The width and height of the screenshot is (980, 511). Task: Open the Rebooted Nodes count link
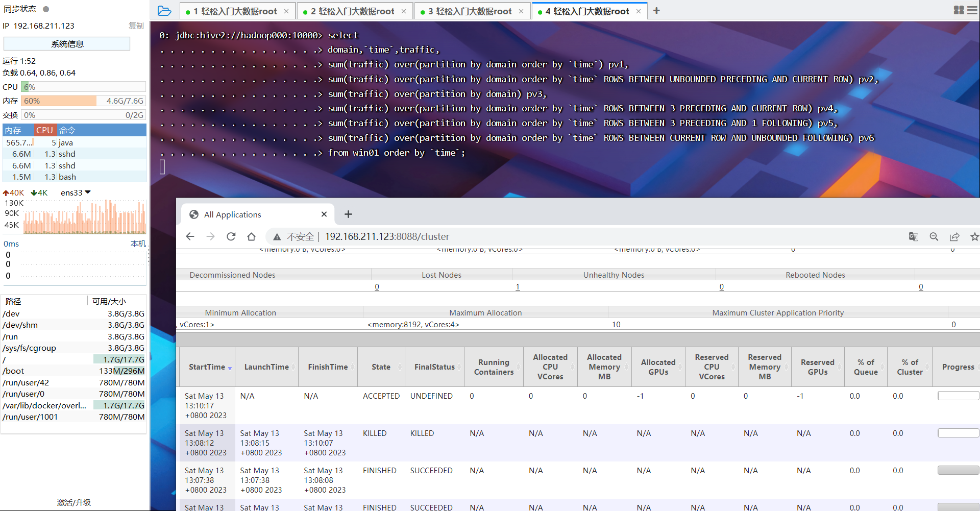pos(921,287)
